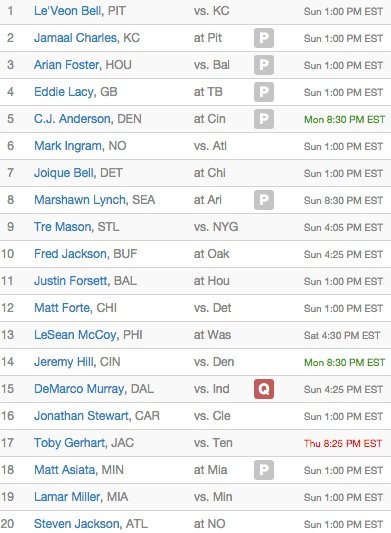Open Mark Ingram's player page
The height and width of the screenshot is (533, 391).
68,146
